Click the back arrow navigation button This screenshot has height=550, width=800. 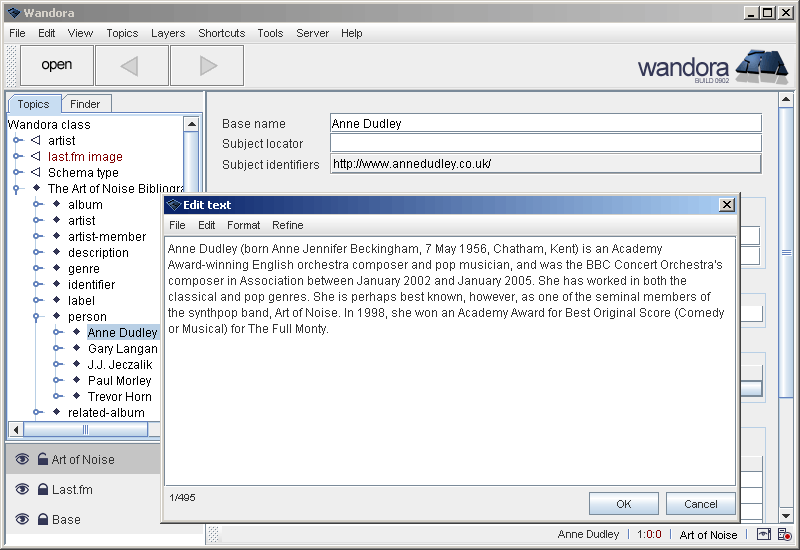coord(131,66)
